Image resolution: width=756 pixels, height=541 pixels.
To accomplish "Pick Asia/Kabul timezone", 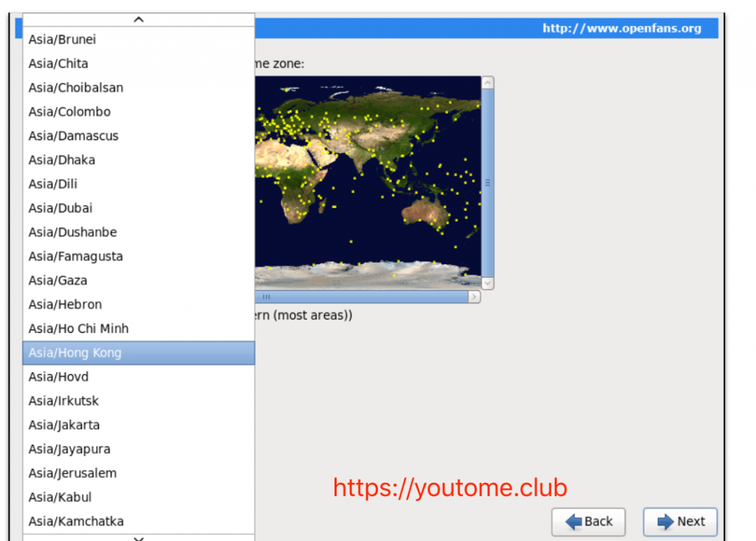I will click(x=138, y=497).
